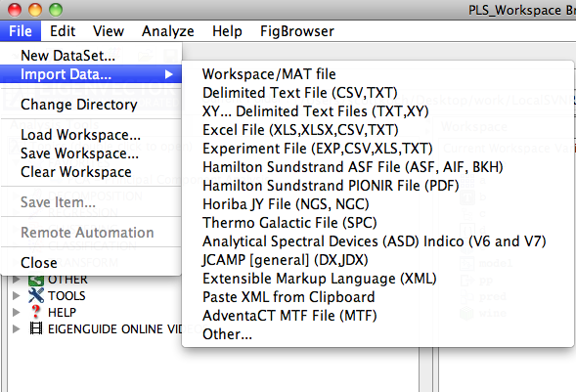Viewport: 576px width, 392px height.
Task: Import XY... Delimited Text Files (TXT,XY)
Action: (378, 111)
